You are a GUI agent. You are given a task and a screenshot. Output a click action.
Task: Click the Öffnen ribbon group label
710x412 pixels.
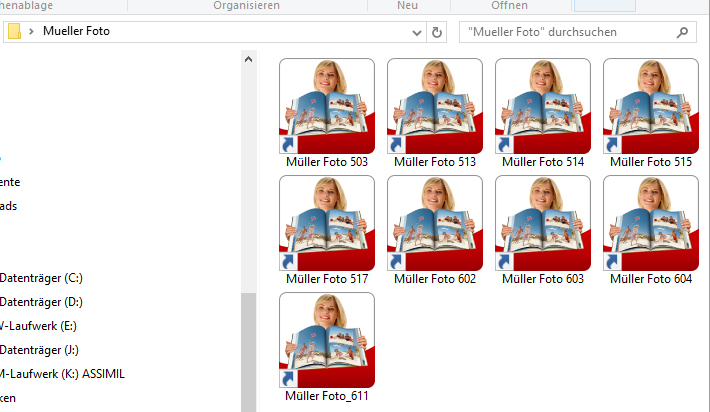pyautogui.click(x=509, y=5)
